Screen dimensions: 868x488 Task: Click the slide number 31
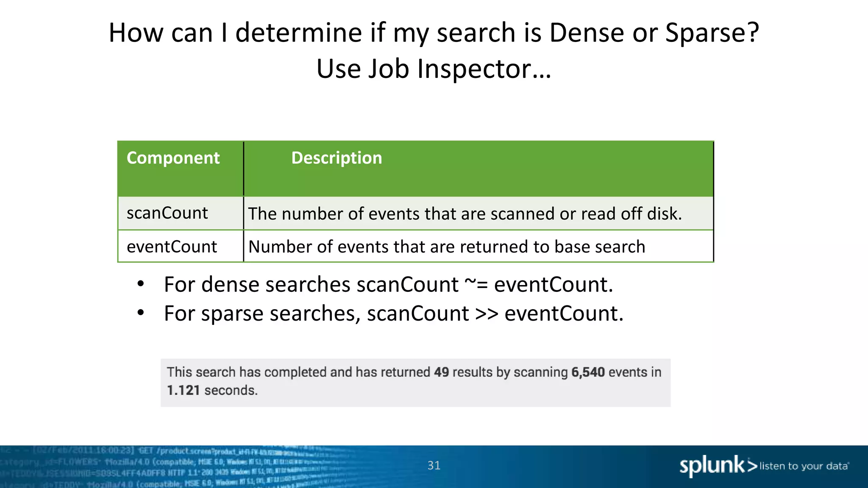click(434, 466)
